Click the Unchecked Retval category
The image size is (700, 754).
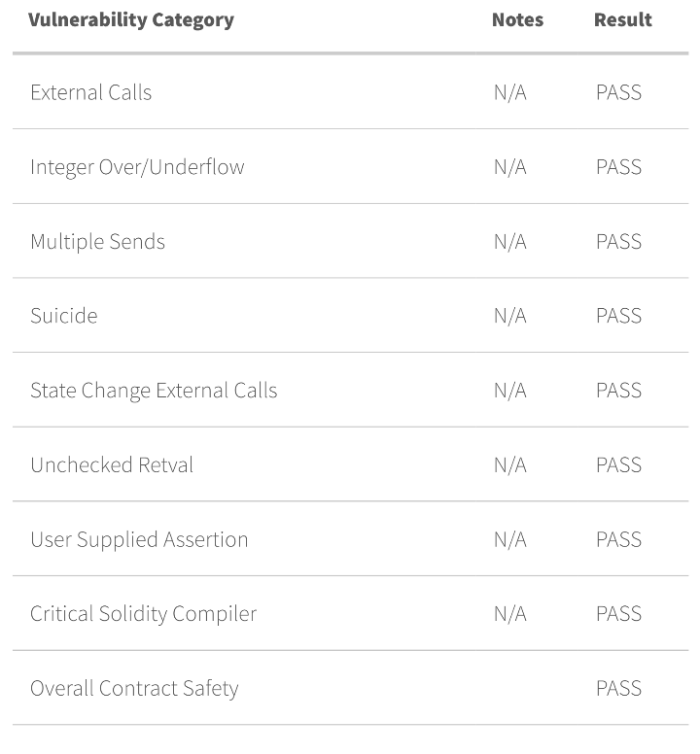tap(112, 465)
